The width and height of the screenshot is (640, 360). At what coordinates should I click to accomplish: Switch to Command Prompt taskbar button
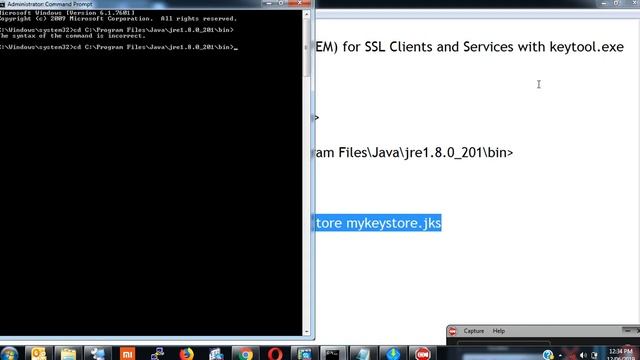pyautogui.click(x=333, y=353)
